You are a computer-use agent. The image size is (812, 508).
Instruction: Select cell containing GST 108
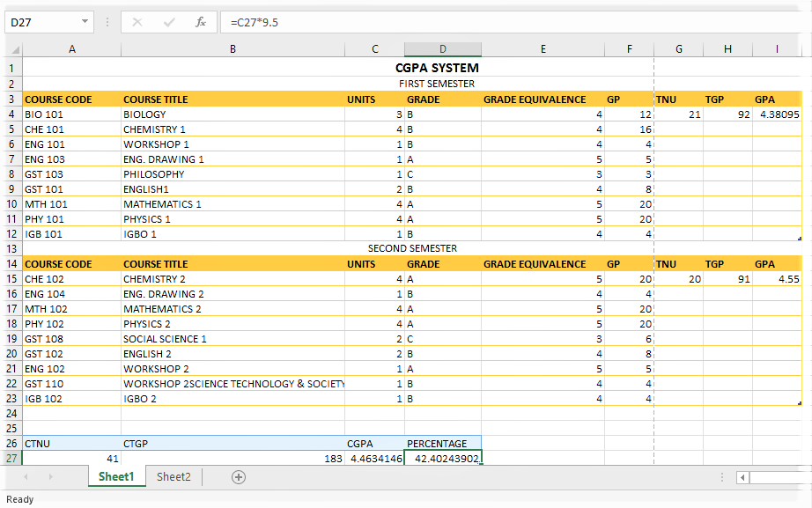coord(72,339)
